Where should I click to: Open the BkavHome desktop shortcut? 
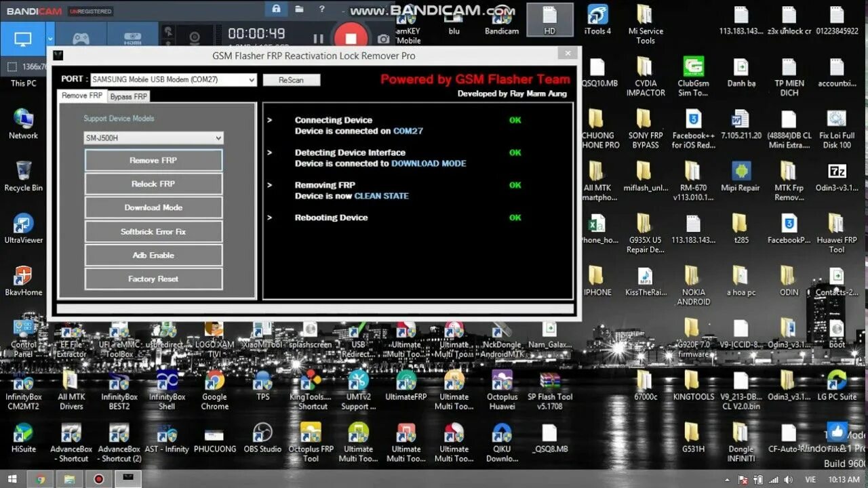(23, 281)
